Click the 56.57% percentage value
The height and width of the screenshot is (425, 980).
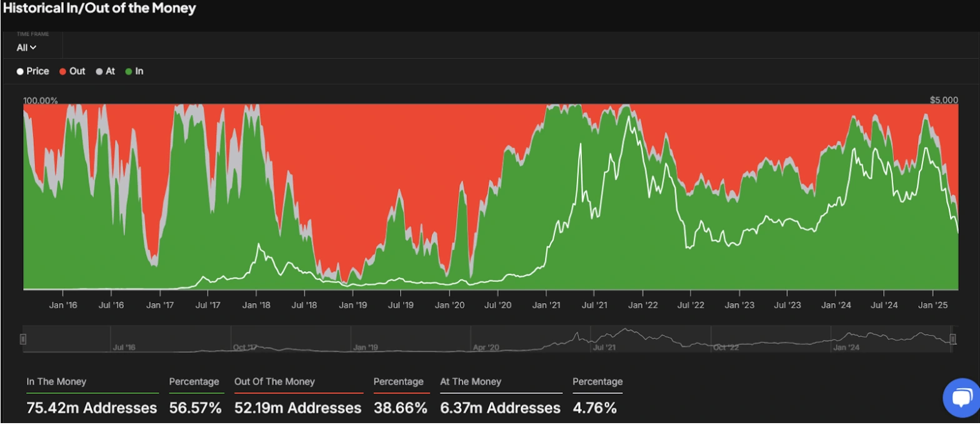tap(195, 408)
